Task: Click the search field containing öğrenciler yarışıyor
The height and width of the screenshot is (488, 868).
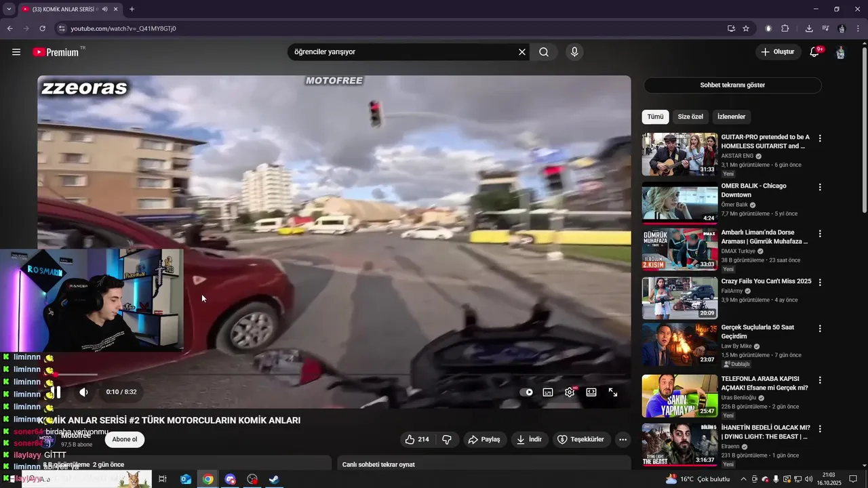Action: [x=400, y=52]
